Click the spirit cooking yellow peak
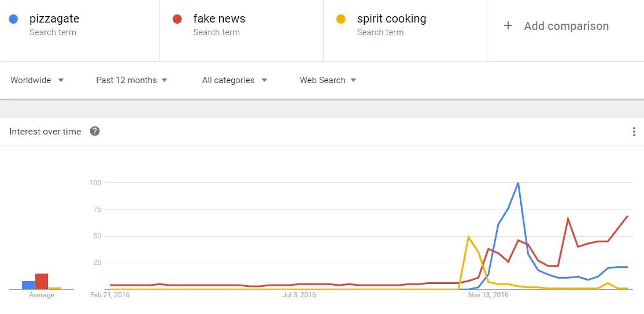The image size is (644, 314). coord(468,237)
